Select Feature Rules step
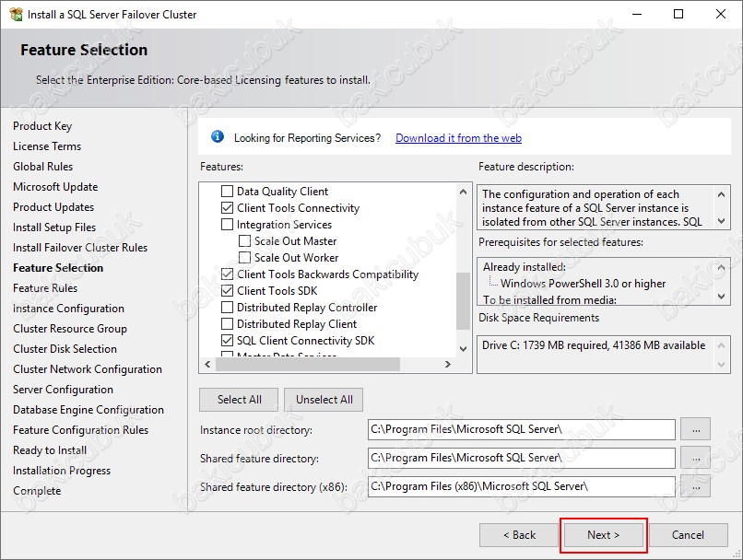Viewport: 743px width, 560px height. point(45,288)
